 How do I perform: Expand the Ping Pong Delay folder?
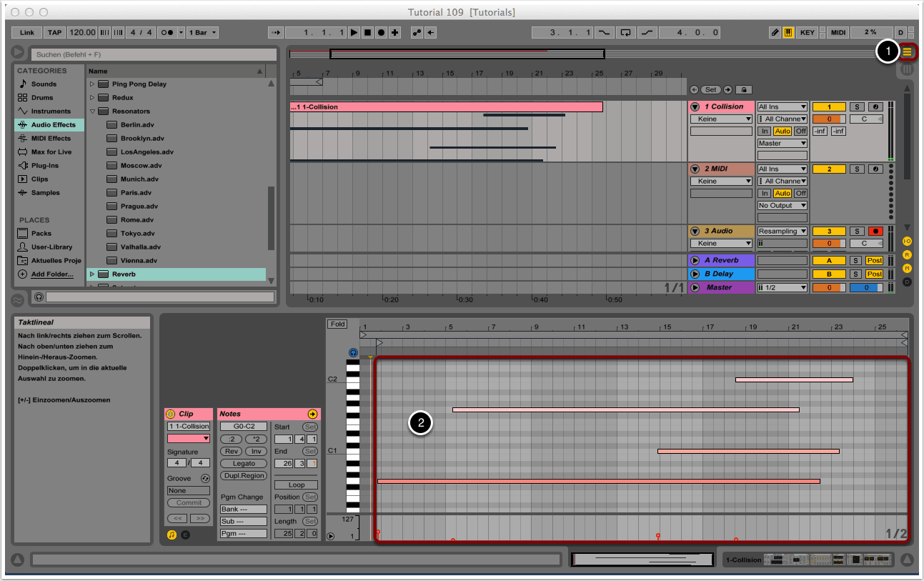click(92, 84)
